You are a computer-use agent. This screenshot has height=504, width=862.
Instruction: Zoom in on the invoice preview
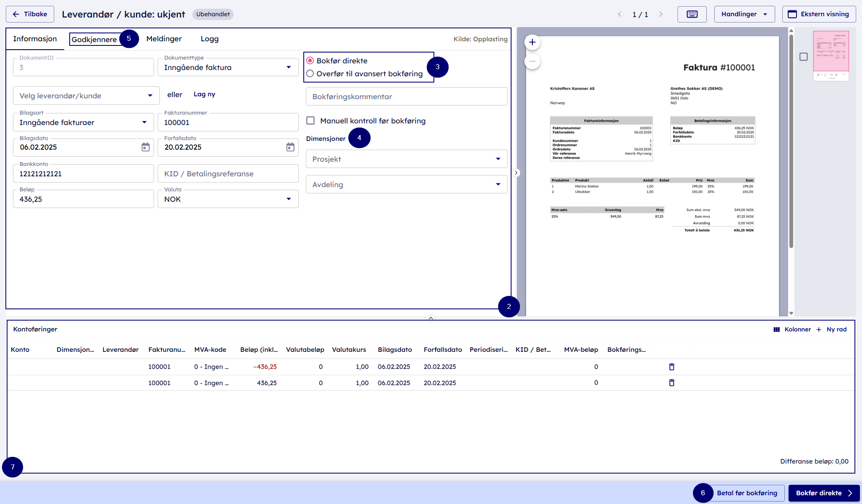pyautogui.click(x=532, y=42)
